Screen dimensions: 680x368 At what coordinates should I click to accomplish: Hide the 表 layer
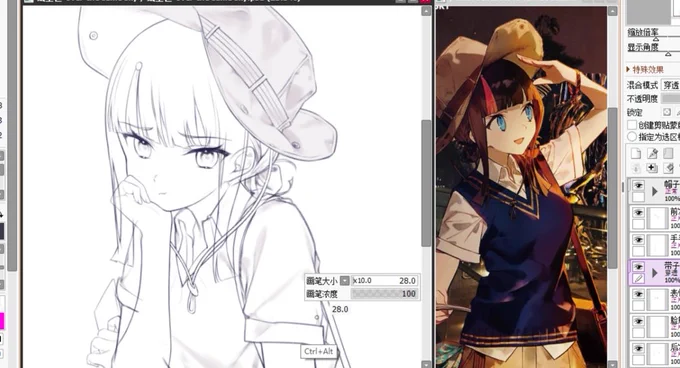point(638,294)
